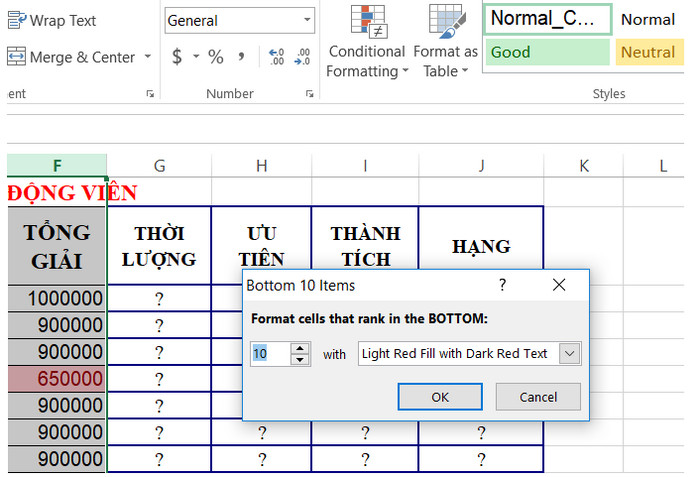Select column F header
The image size is (700, 477).
pyautogui.click(x=57, y=166)
